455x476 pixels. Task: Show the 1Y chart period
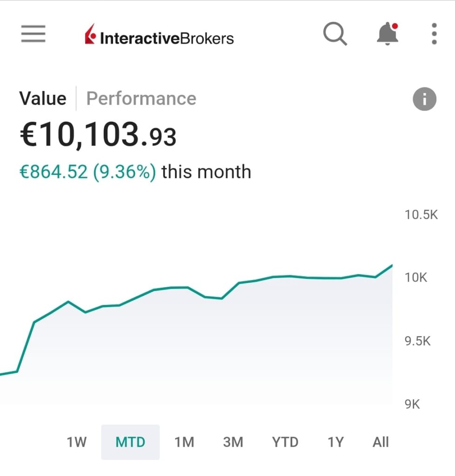tap(335, 442)
